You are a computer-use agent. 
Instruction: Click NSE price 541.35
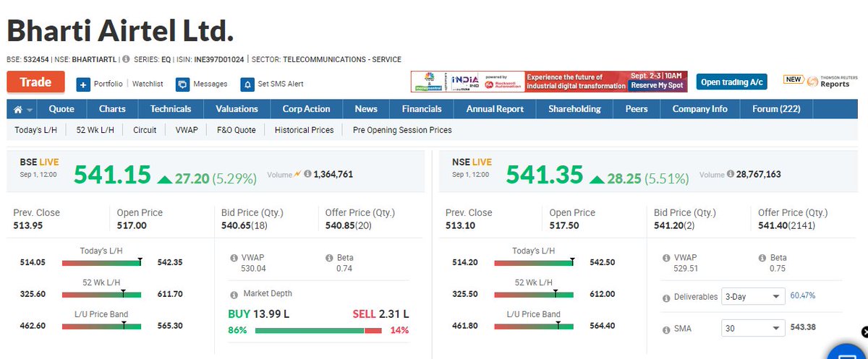pyautogui.click(x=545, y=175)
